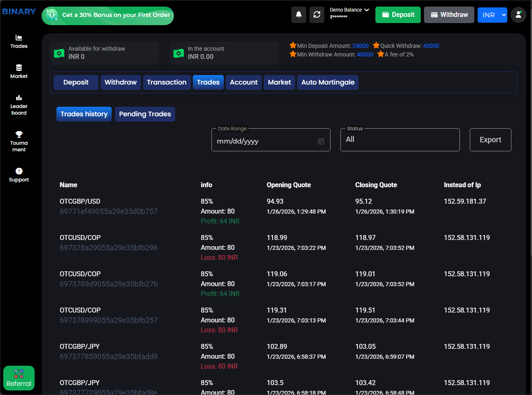The width and height of the screenshot is (532, 395).
Task: Click the bonus banner diamond icon
Action: click(x=52, y=15)
